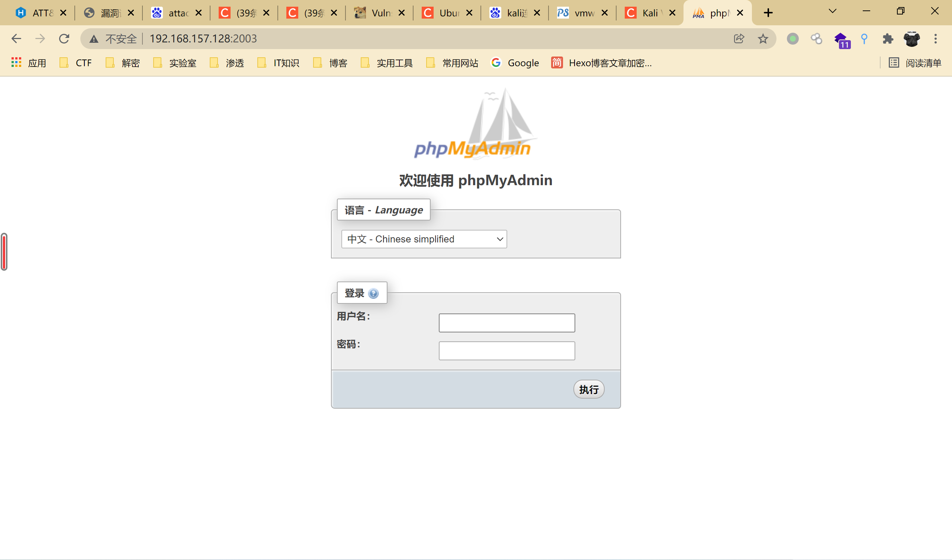This screenshot has height=560, width=952.
Task: Open the extension with badge 11
Action: [842, 40]
